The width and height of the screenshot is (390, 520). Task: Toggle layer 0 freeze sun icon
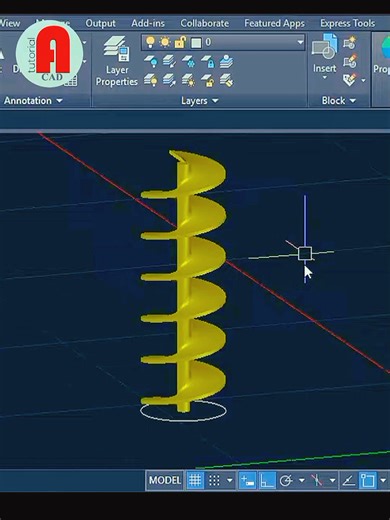tap(165, 42)
